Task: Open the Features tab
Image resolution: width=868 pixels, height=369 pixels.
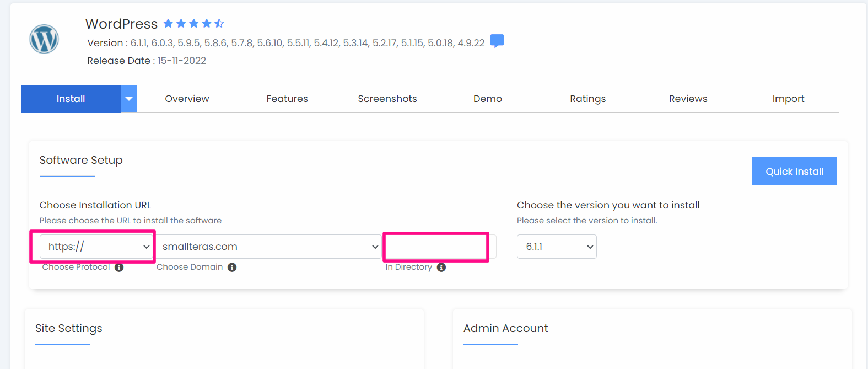Action: pos(287,99)
